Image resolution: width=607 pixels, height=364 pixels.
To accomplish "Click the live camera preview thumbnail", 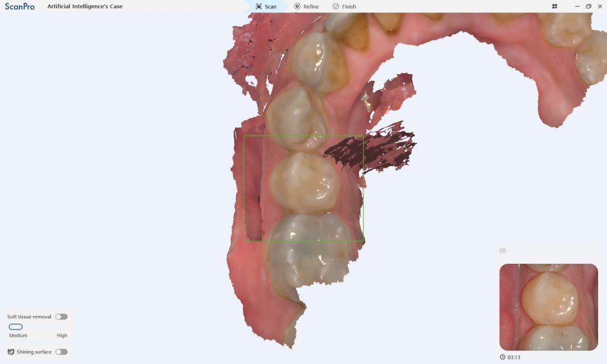I will pyautogui.click(x=548, y=308).
